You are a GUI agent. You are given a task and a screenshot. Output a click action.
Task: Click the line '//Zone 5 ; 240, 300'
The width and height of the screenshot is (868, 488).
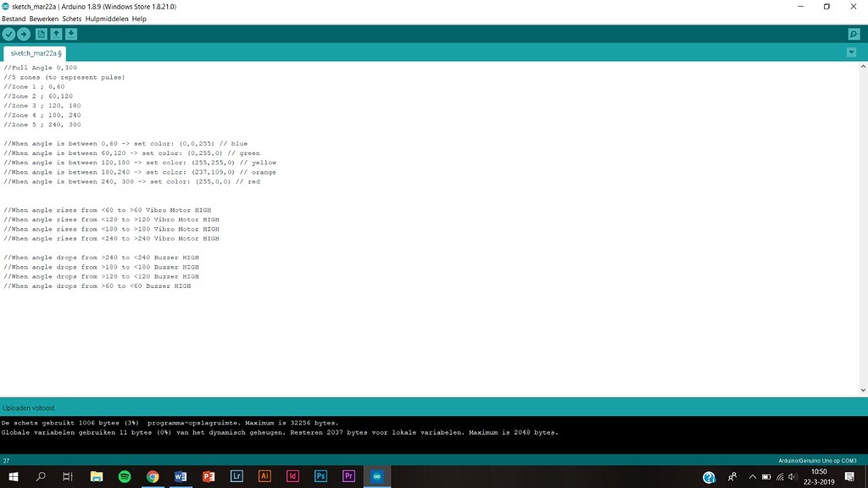(x=42, y=125)
